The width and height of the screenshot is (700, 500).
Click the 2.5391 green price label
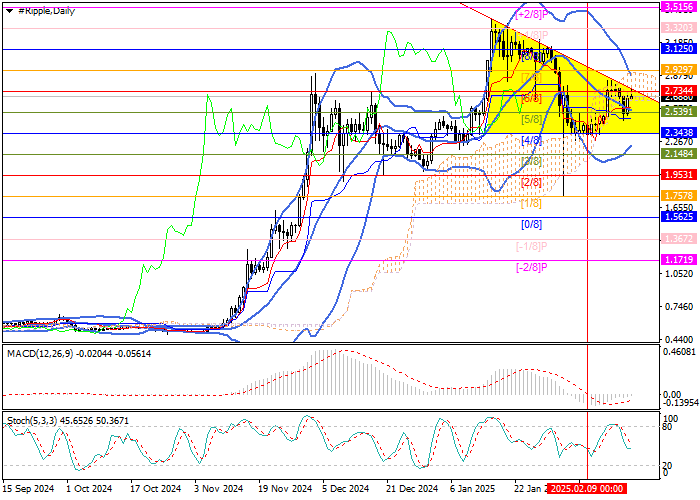(x=679, y=112)
